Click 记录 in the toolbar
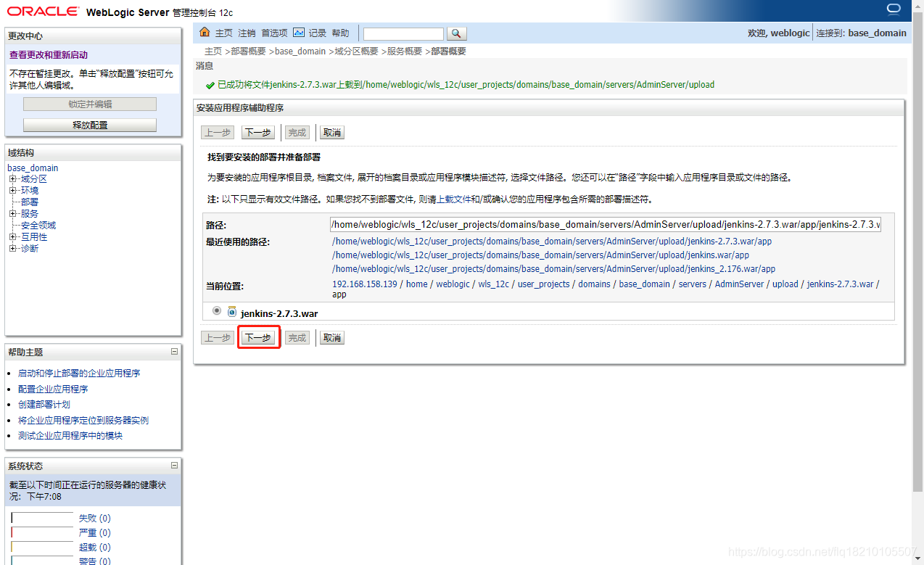Screen dimensions: 924x565 click(x=318, y=33)
